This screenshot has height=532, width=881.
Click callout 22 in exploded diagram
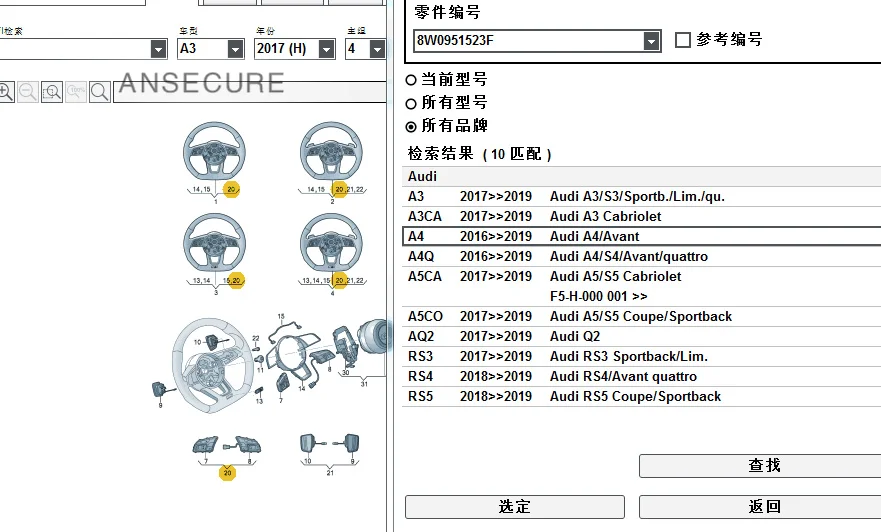coord(256,338)
